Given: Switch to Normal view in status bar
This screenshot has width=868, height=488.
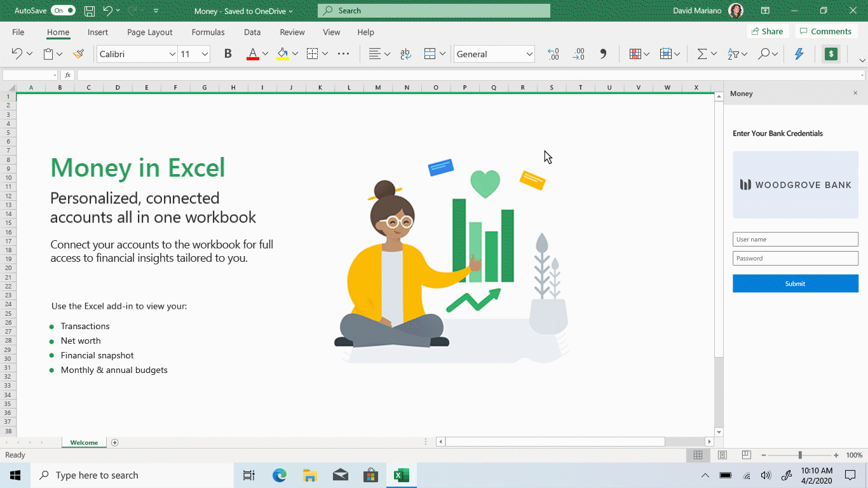Looking at the screenshot, I should click(698, 455).
